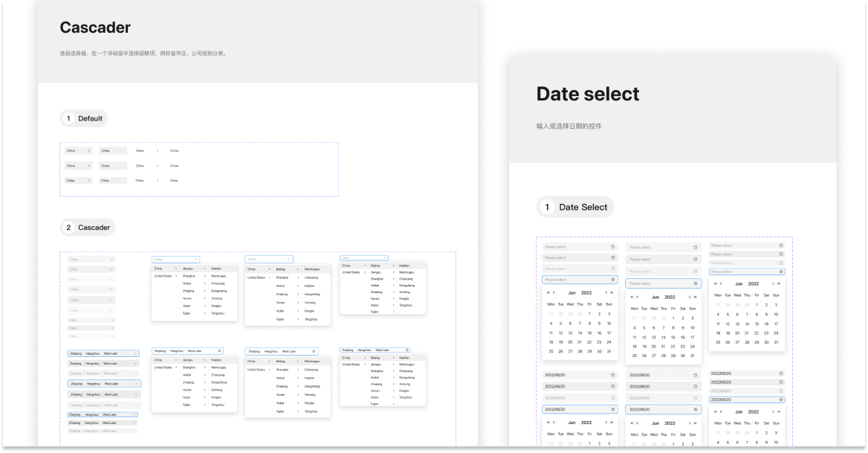
Task: Click the "1 Date Select" section label
Action: (575, 207)
